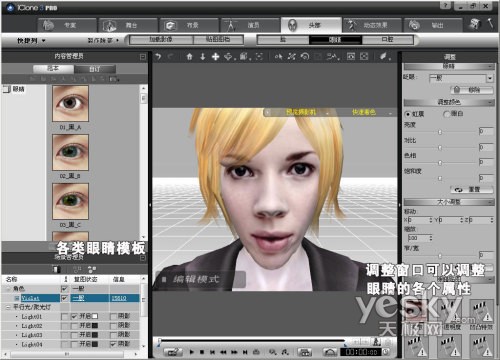The image size is (500, 360).
Task: Select the camera orbit tool icon
Action: pos(228,57)
